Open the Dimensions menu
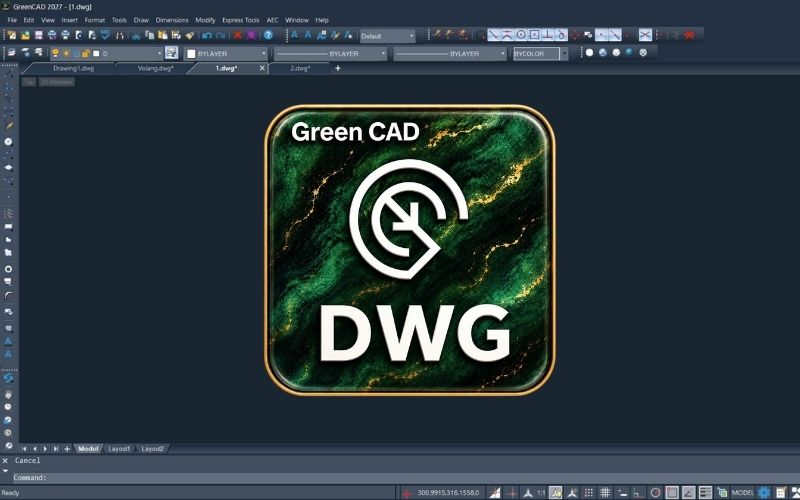Screen dimensions: 800x500 coord(172,20)
